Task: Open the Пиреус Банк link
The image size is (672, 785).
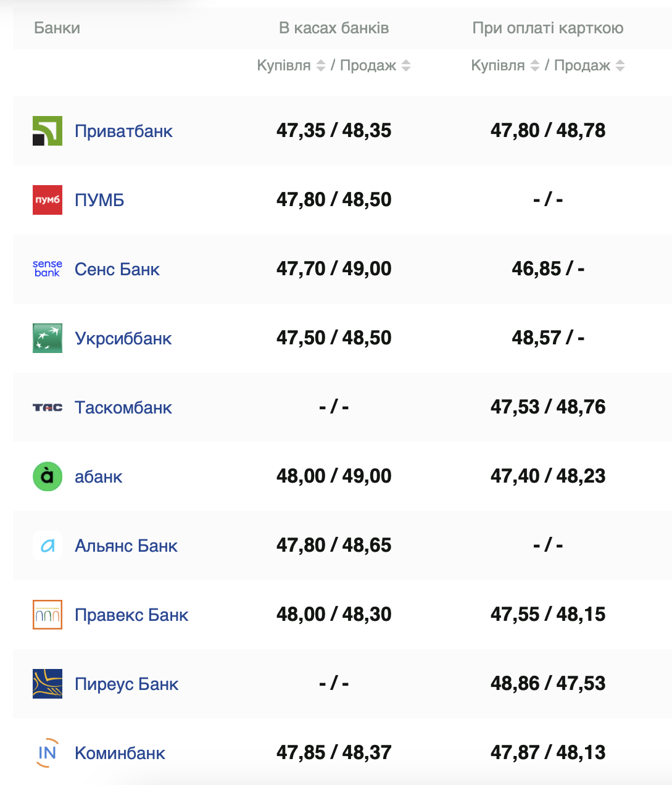Action: (x=126, y=684)
